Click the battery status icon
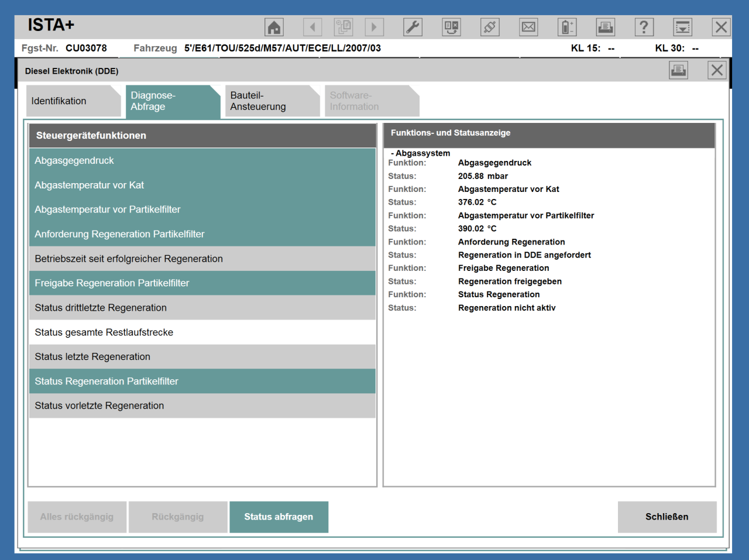The height and width of the screenshot is (560, 749). tap(567, 27)
